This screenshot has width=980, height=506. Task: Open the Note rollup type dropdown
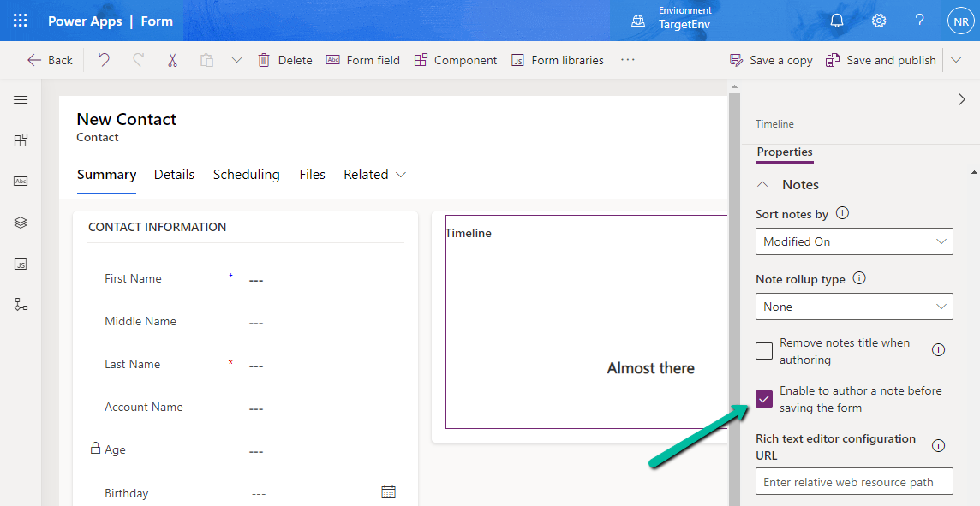pos(854,307)
